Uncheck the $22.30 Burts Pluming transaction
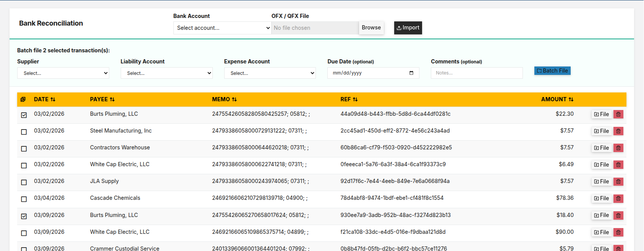Image resolution: width=644 pixels, height=251 pixels. 24,115
